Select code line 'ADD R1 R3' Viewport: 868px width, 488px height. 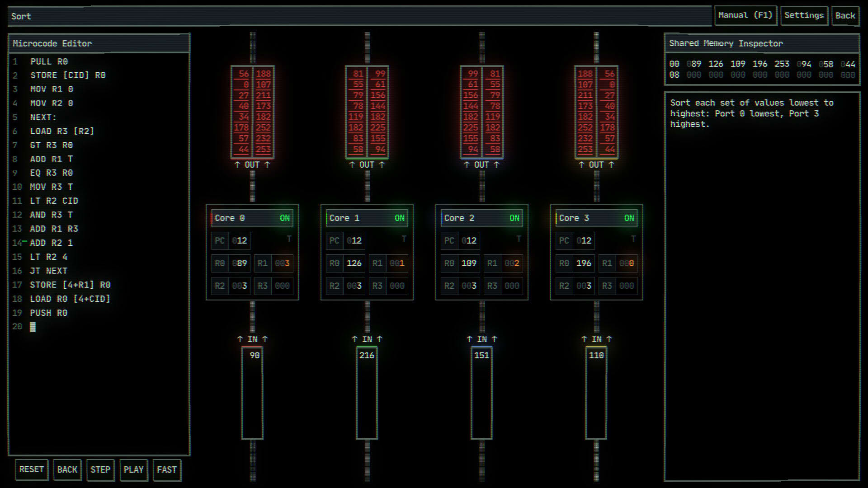[54, 229]
